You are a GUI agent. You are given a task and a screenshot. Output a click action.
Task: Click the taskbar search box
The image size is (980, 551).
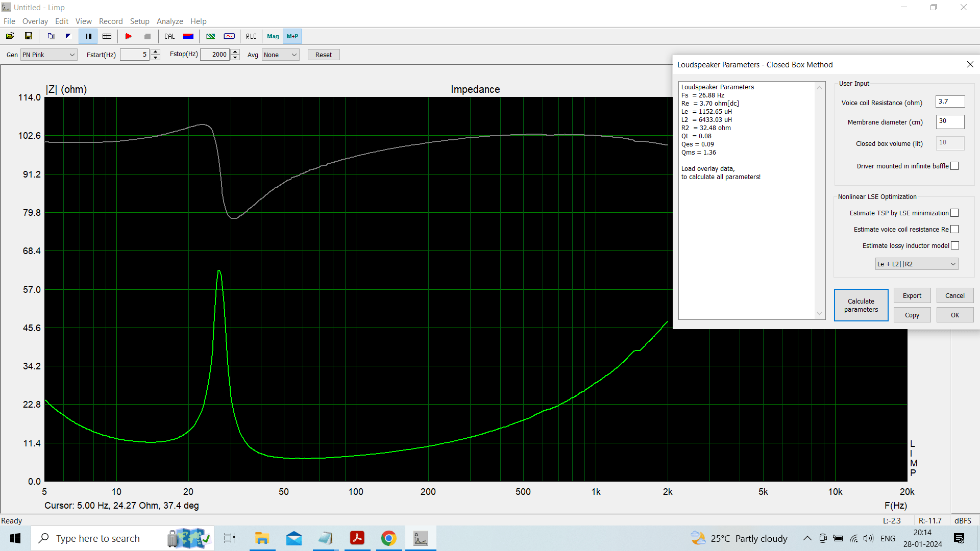(122, 538)
